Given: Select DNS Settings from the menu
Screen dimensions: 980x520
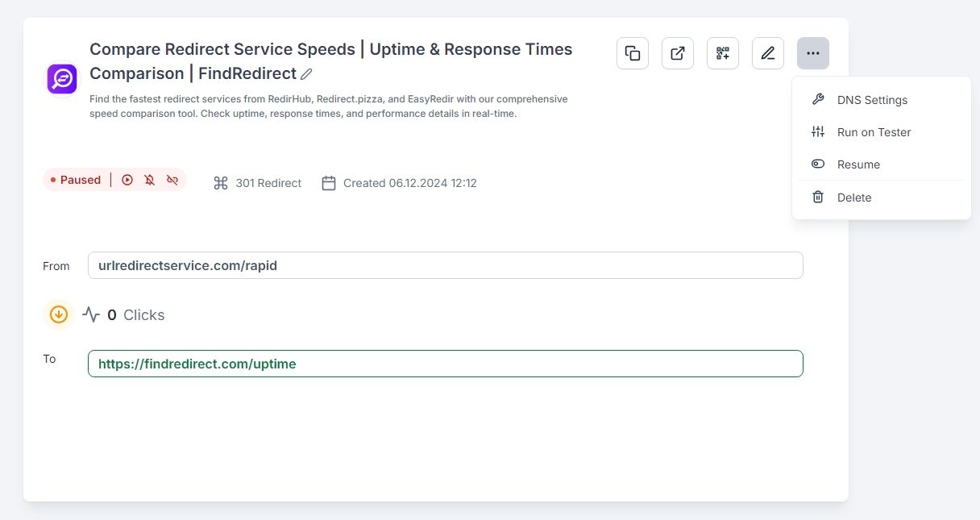Looking at the screenshot, I should [872, 100].
